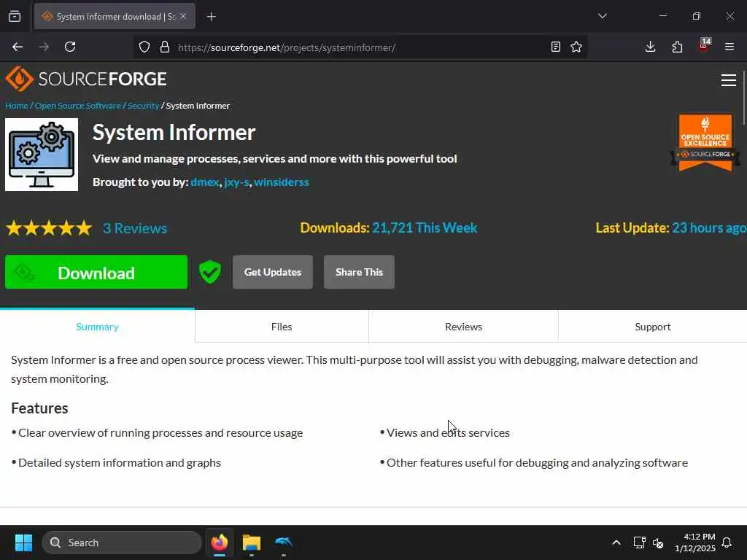
Task: Open author jxy-s profile
Action: tap(237, 182)
